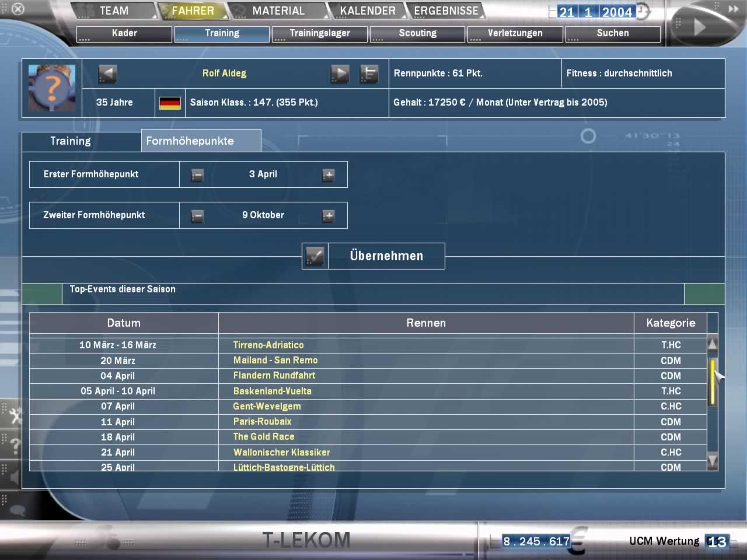Select the Formhöhepunkte panel tab

201,141
